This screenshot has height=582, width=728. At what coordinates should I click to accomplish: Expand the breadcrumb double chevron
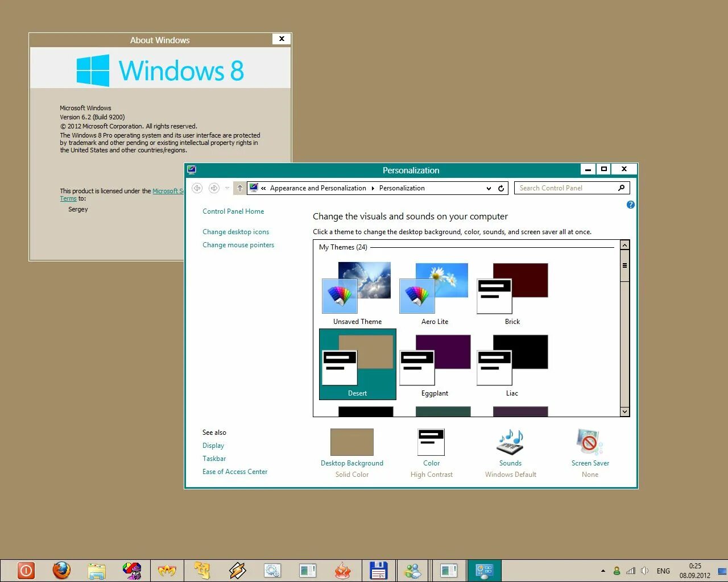tap(263, 188)
